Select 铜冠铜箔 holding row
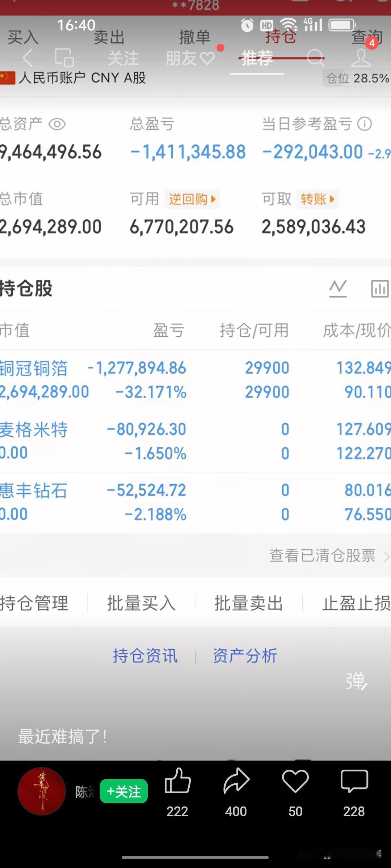This screenshot has width=391, height=868. tap(195, 380)
